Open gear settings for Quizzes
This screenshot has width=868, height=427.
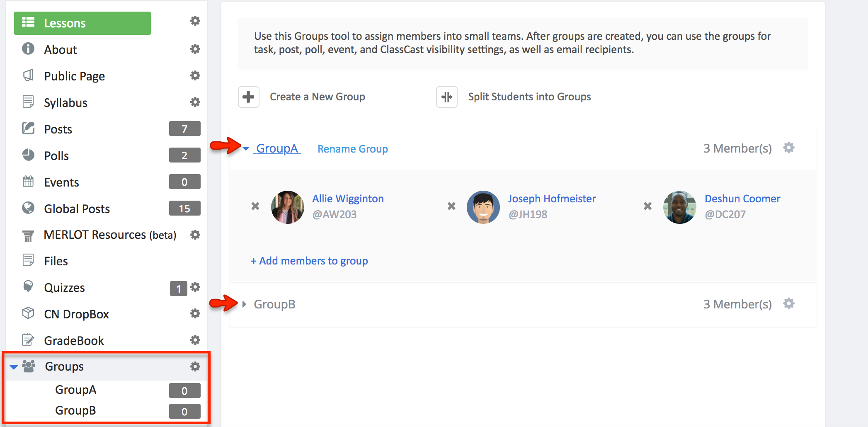click(x=195, y=287)
